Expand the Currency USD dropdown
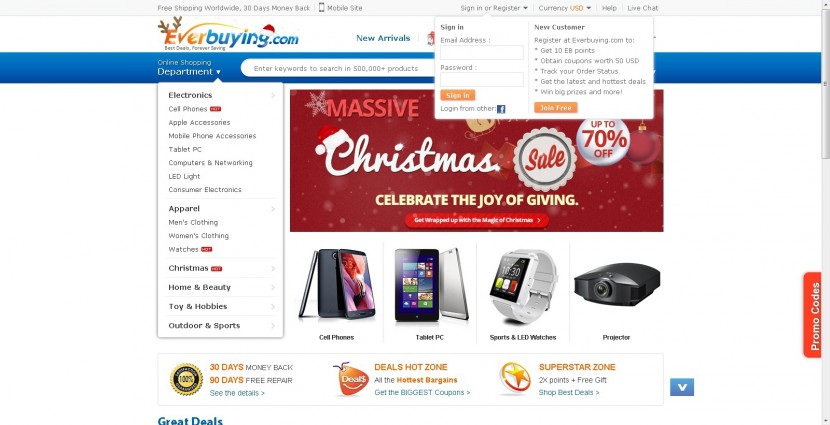Image resolution: width=830 pixels, height=425 pixels. click(x=565, y=8)
